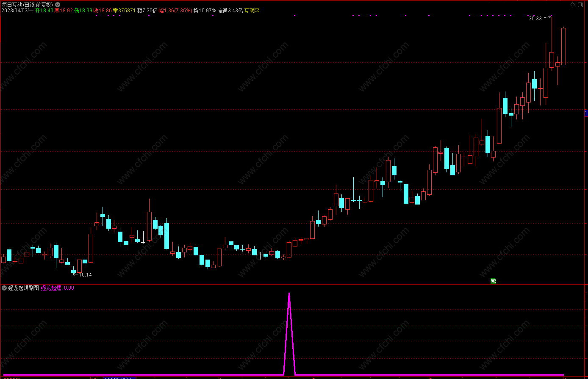The image size is (588, 379).
Task: Click the candlestick marked with 10.14 low
Action: click(73, 271)
